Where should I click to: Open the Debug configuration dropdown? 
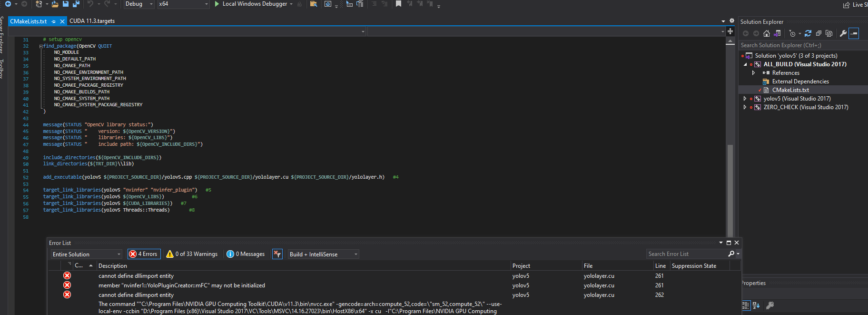coord(139,4)
